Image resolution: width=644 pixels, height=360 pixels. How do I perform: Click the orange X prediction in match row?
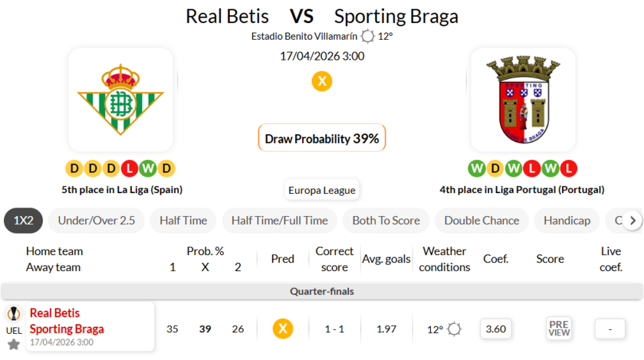[283, 329]
